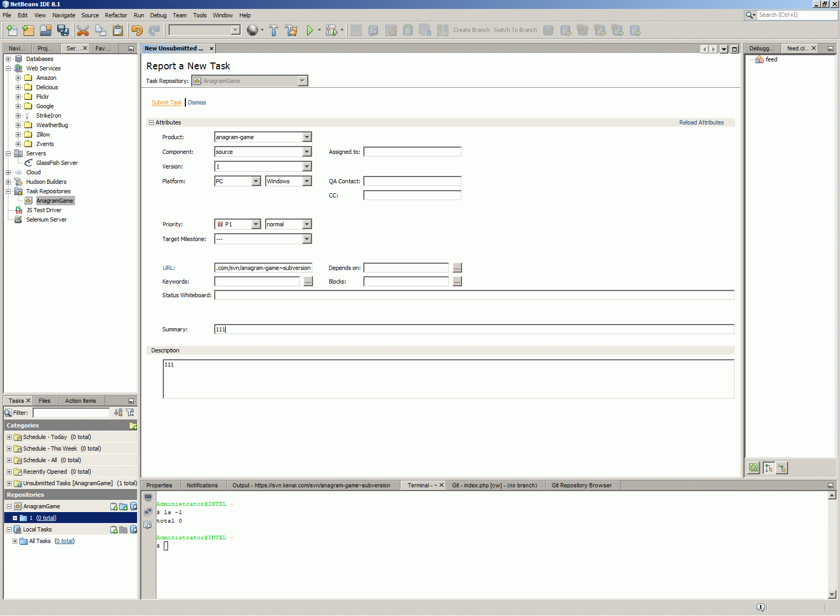
Task: Open the File menu
Action: point(7,15)
